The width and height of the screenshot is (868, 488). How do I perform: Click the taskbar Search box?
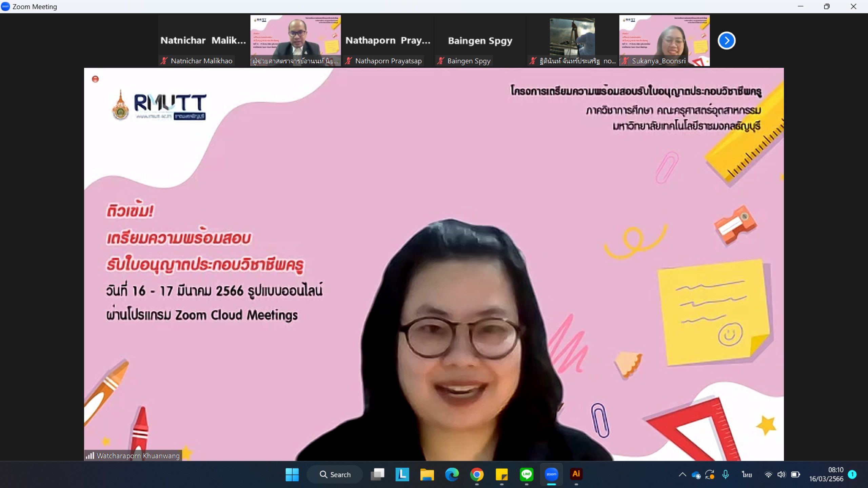335,474
